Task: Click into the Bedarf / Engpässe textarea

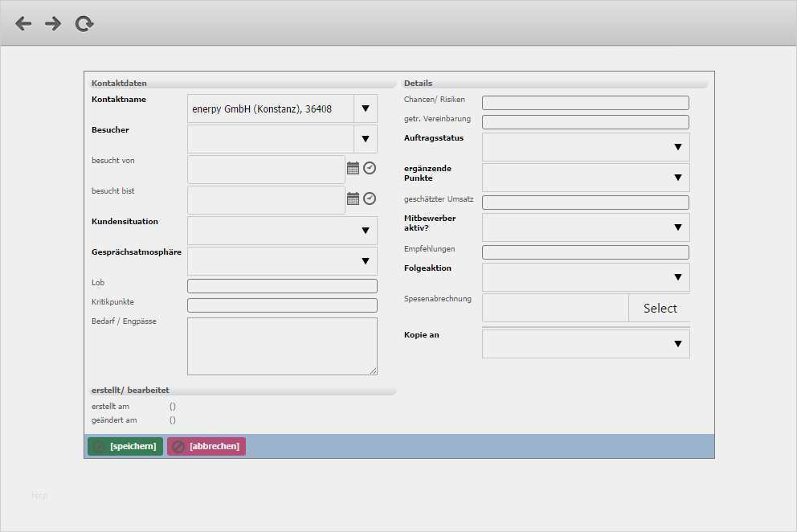Action: 282,346
